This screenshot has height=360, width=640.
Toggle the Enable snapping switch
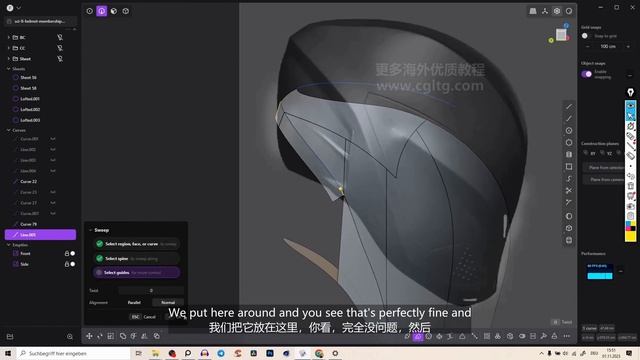(x=587, y=74)
